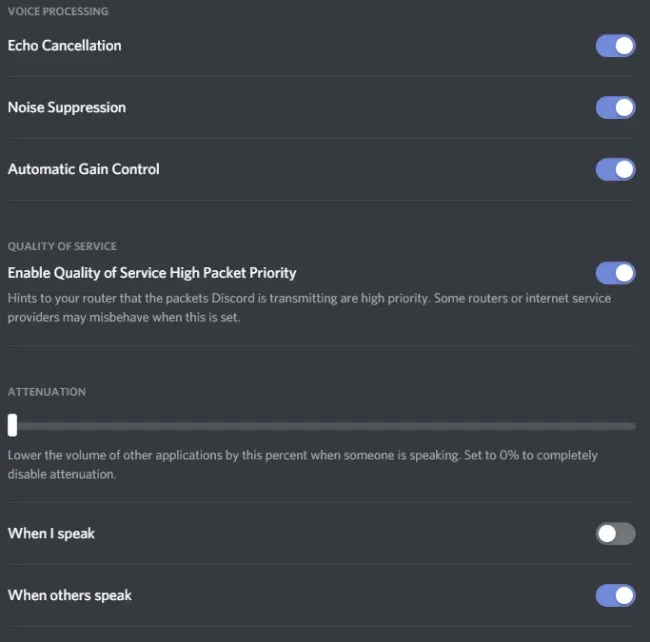
Task: Click the Quality of Service section header
Action: point(62,247)
